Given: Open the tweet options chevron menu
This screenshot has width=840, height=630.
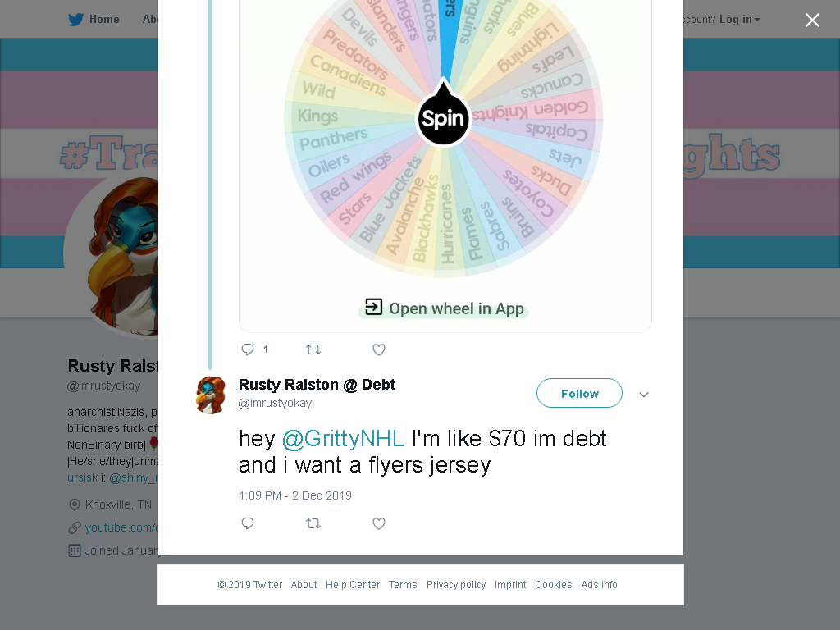Looking at the screenshot, I should point(644,395).
